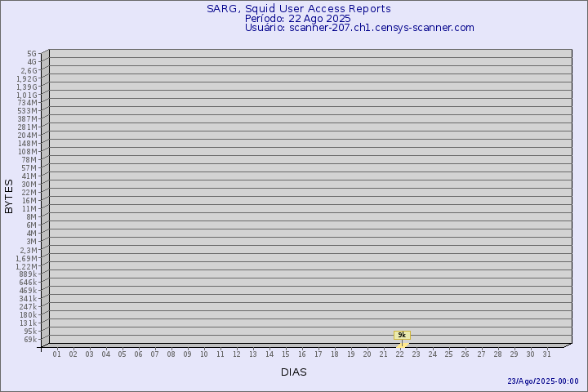Click the timestamp '23/Ago/2025-00:00'
Viewport: 588px width, 392px height.
(x=543, y=381)
